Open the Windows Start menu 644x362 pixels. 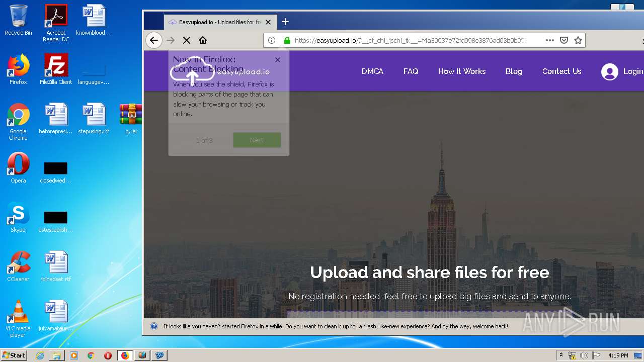pyautogui.click(x=14, y=355)
